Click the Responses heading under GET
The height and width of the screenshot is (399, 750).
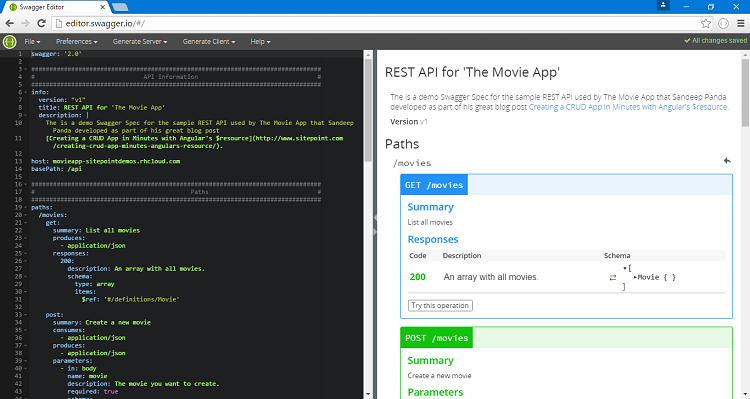433,239
